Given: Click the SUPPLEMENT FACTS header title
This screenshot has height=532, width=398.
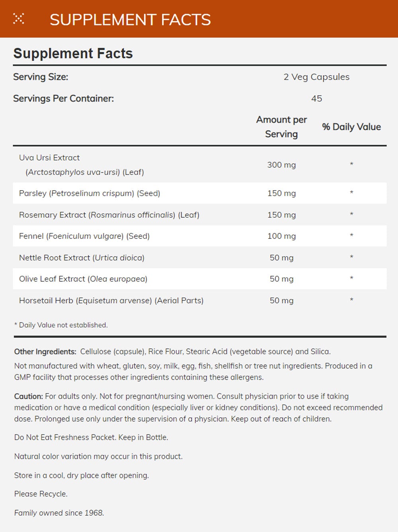Looking at the screenshot, I should (130, 19).
